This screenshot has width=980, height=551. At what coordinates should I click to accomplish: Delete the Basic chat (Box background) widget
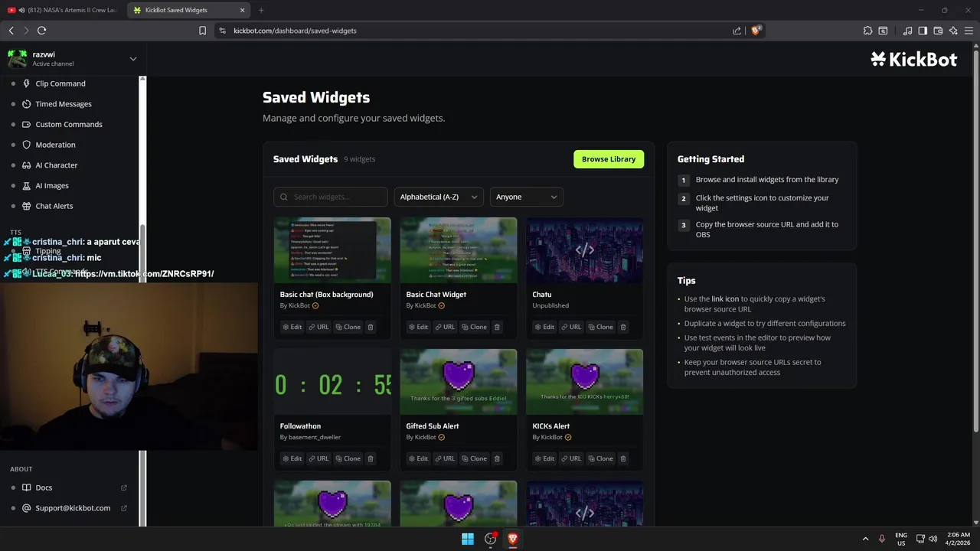click(371, 327)
